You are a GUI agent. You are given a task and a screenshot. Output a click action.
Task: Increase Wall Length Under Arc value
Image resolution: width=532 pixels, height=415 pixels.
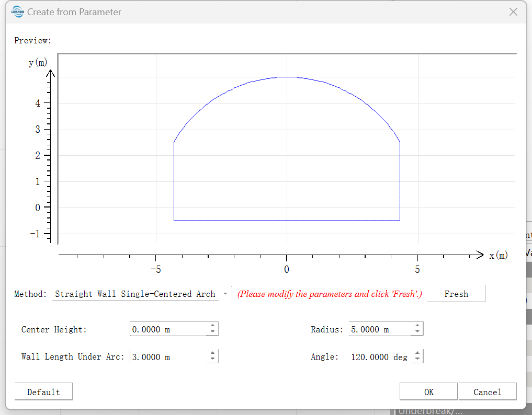pyautogui.click(x=212, y=353)
